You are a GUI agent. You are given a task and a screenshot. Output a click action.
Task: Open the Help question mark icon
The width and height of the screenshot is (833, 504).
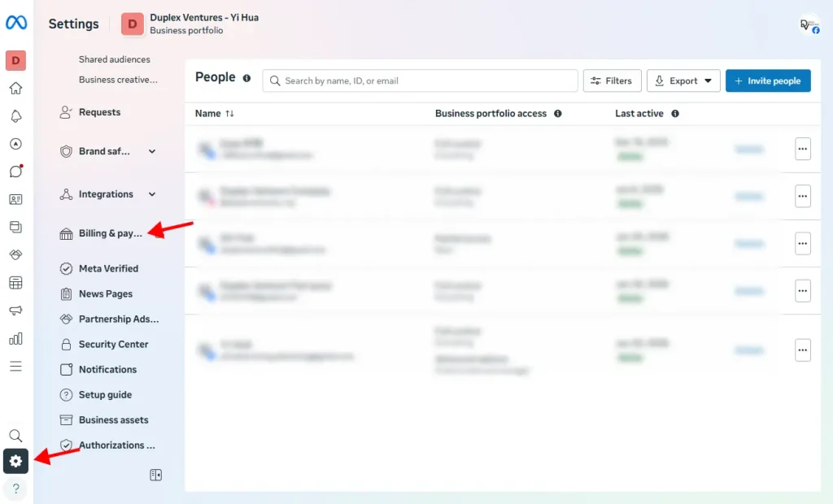[x=15, y=489]
